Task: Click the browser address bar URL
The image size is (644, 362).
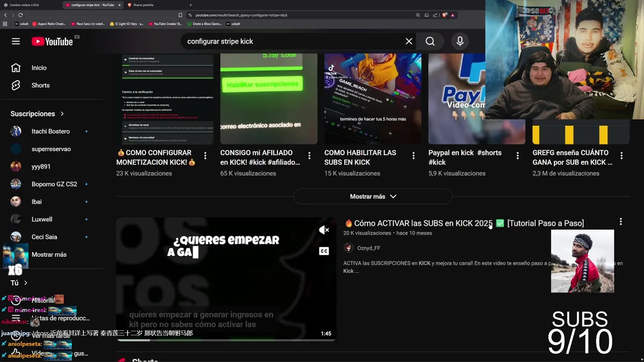Action: click(x=242, y=15)
